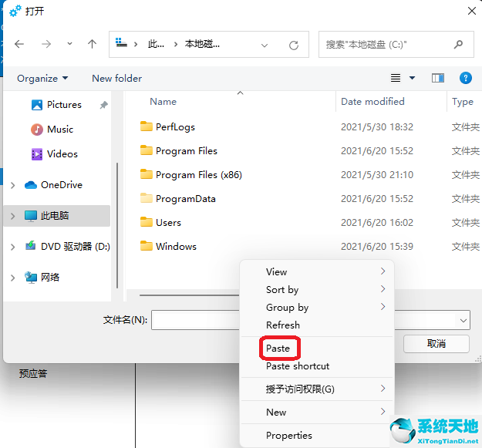This screenshot has height=448, width=482.
Task: Choose Paste from the context menu
Action: click(x=317, y=348)
